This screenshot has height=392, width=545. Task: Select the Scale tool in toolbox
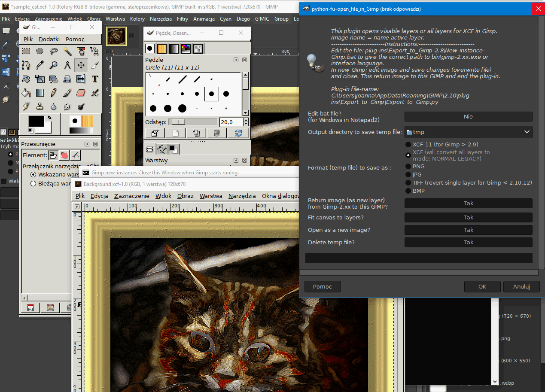coord(40,79)
